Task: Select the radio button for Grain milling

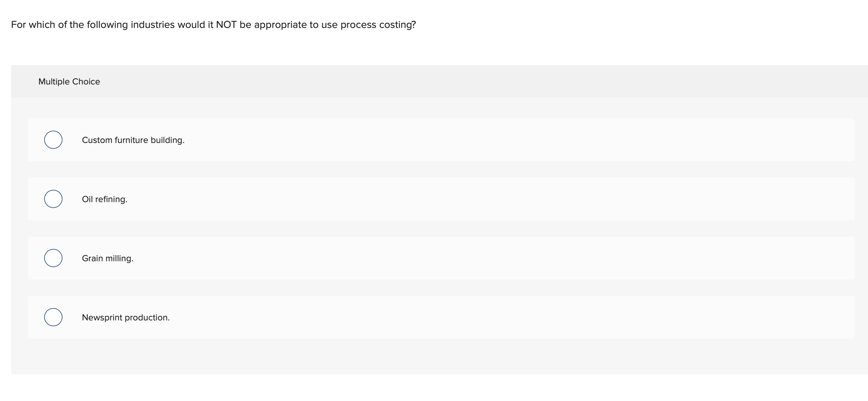Action: pyautogui.click(x=53, y=258)
